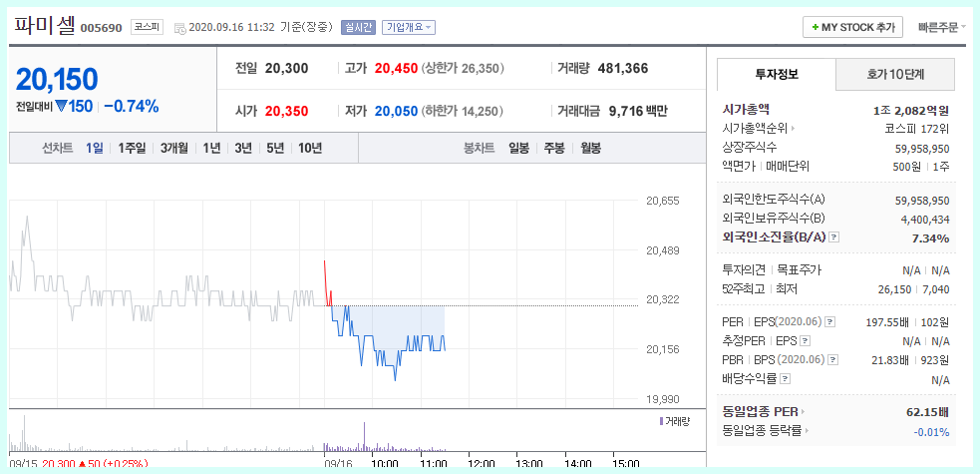Click the tall purple volume bar near 10:00

point(364,436)
